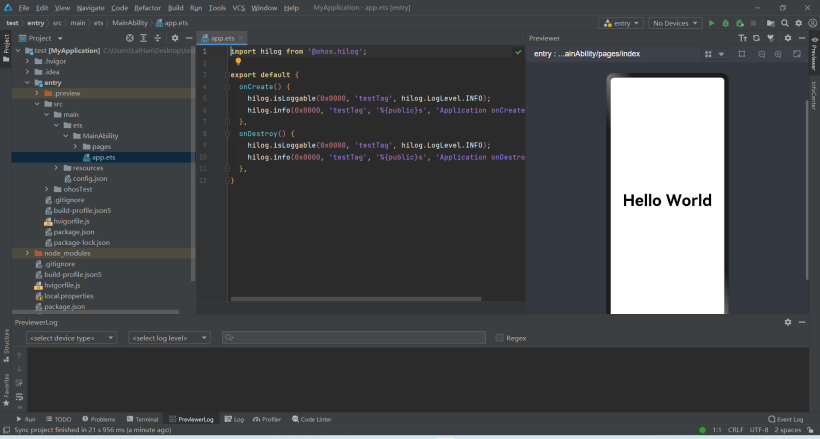The width and height of the screenshot is (820, 439).
Task: Switch to the Terminal tool tab
Action: [x=143, y=419]
